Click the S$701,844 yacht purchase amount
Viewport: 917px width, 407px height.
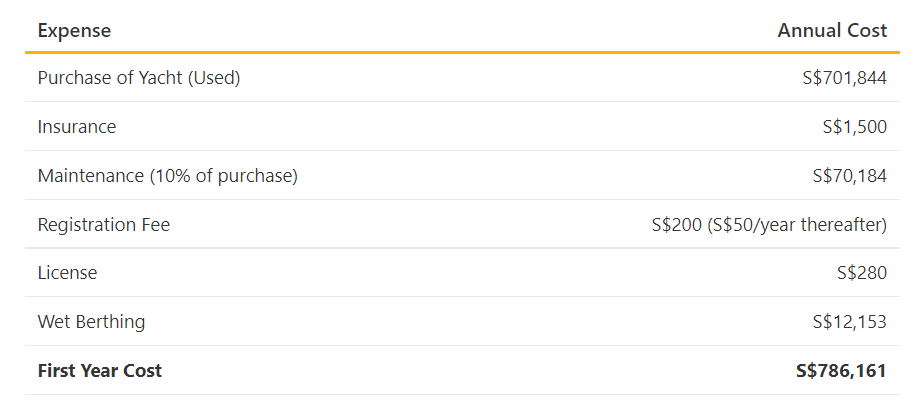844,78
